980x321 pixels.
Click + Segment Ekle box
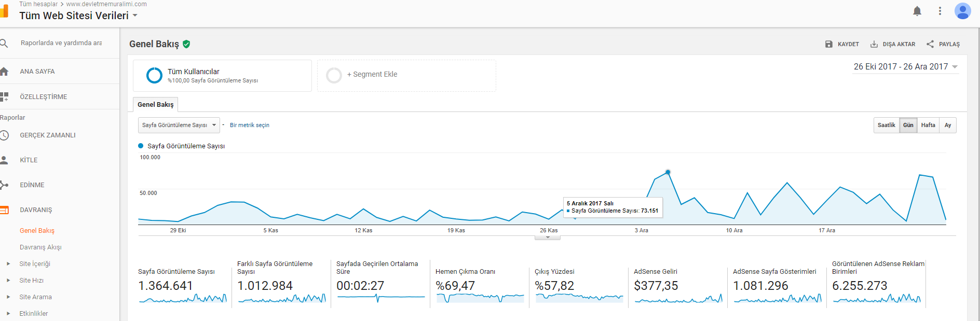point(406,76)
